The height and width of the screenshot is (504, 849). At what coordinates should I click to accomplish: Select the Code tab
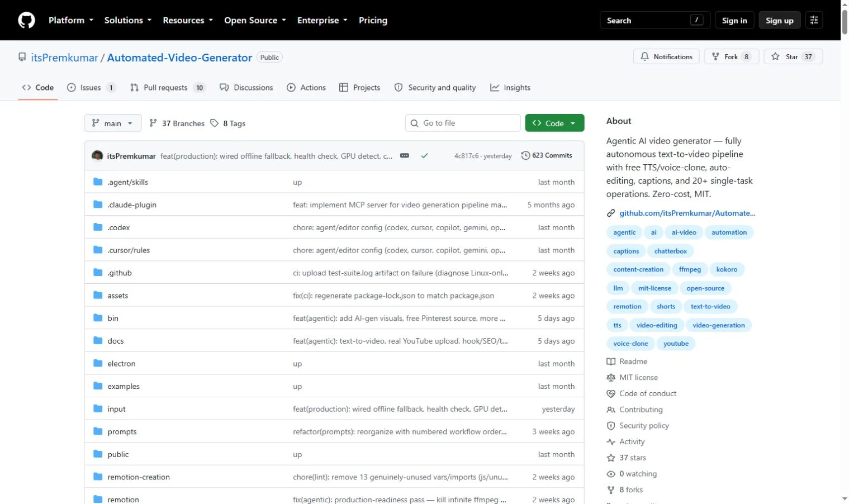[38, 87]
